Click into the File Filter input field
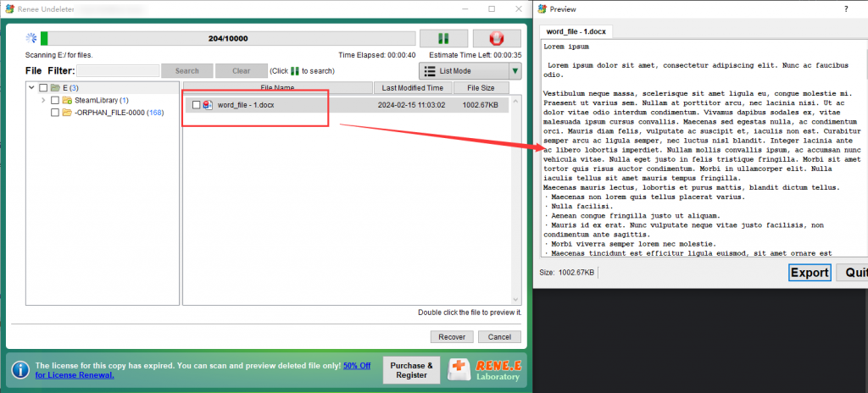 coord(118,71)
